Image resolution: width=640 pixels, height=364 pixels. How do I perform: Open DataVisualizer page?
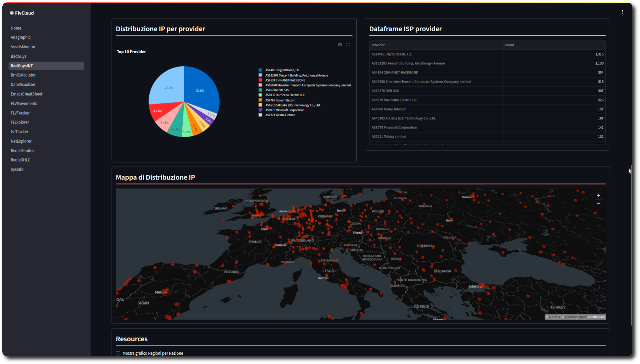(x=46, y=85)
